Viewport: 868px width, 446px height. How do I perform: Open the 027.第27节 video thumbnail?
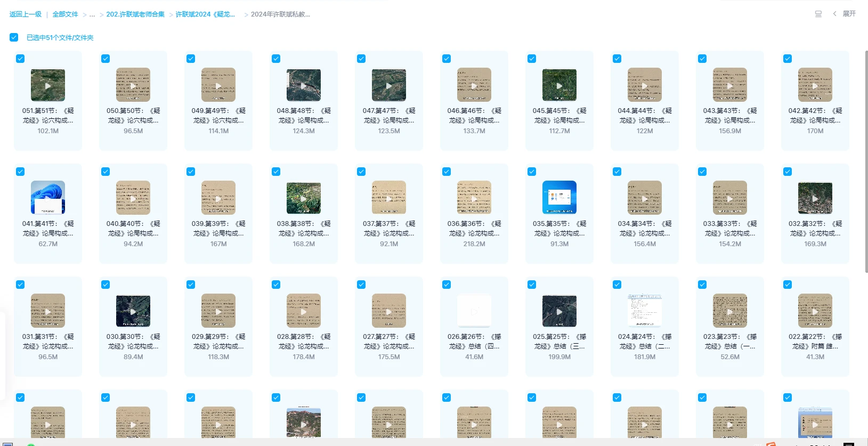389,311
